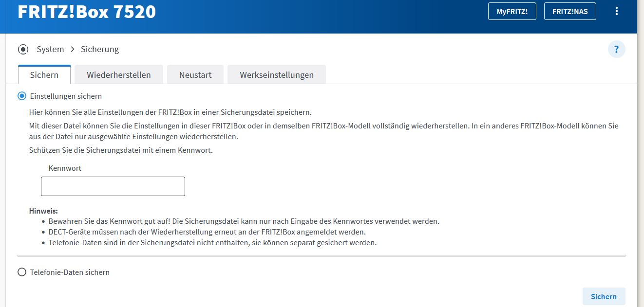Switch to the Sichern tab
This screenshot has width=644, height=307.
coord(44,75)
